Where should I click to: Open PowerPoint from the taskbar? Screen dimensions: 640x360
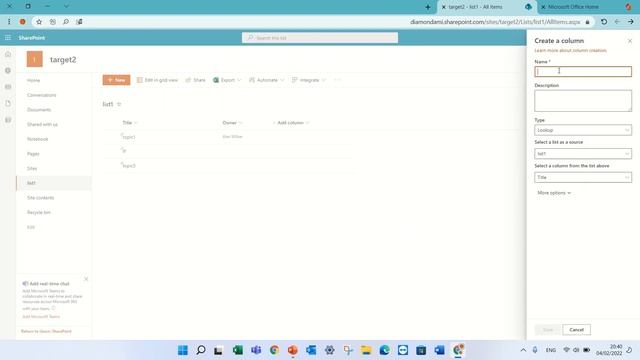tap(293, 350)
